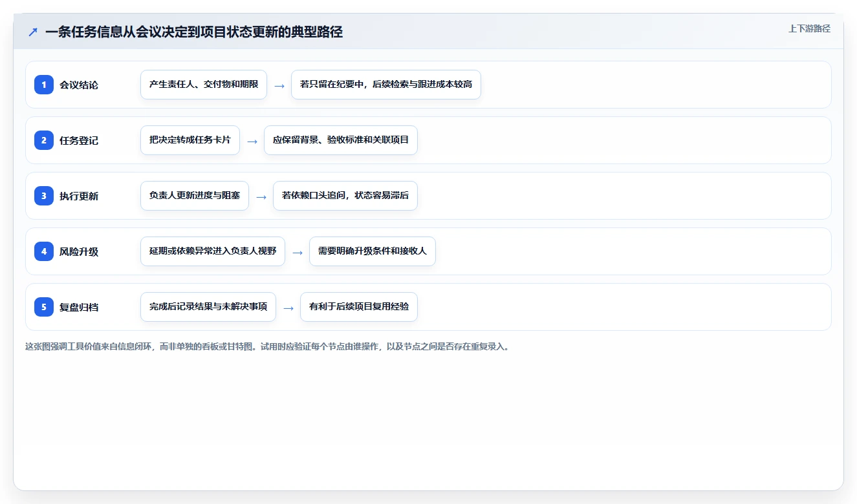Click the step 4 number badge
The height and width of the screenshot is (504, 857).
[x=44, y=251]
